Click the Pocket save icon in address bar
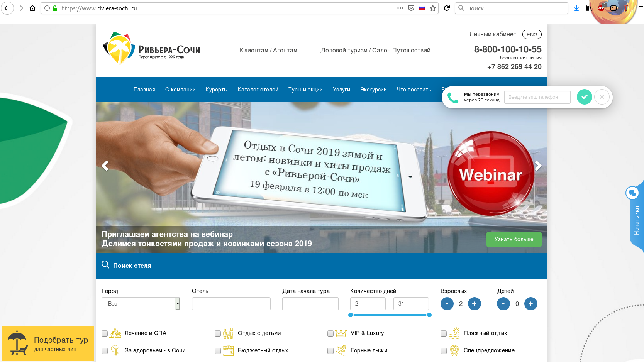644x362 pixels. [x=411, y=8]
